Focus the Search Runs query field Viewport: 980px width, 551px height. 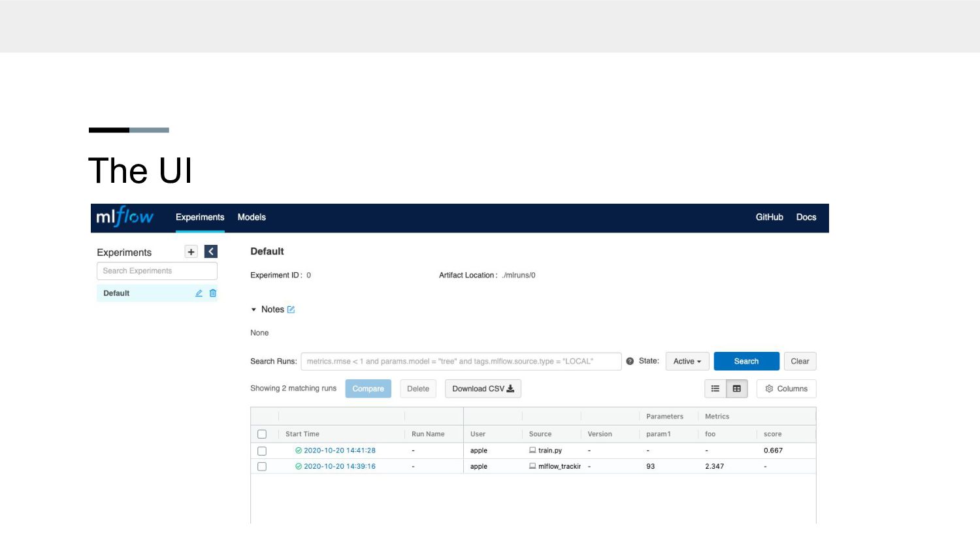tap(461, 361)
